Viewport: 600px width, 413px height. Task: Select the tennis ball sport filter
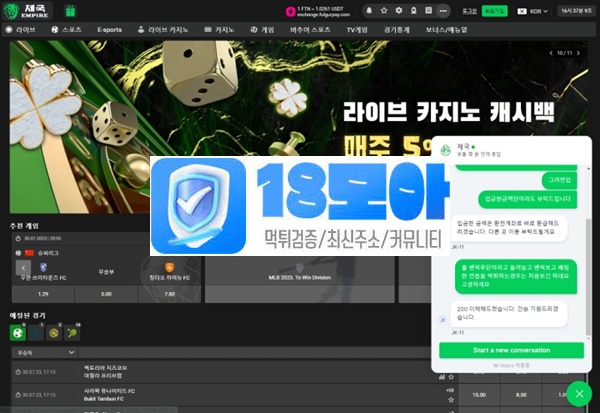click(x=54, y=333)
